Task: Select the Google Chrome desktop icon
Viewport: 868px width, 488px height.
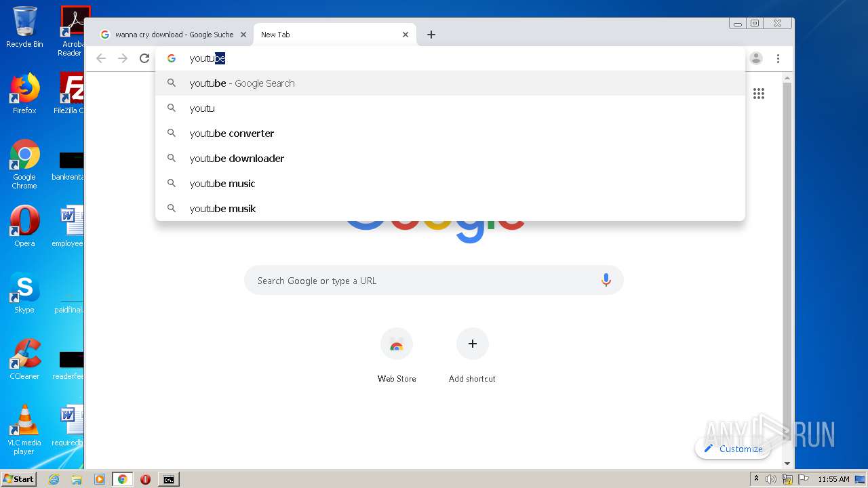Action: [24, 164]
